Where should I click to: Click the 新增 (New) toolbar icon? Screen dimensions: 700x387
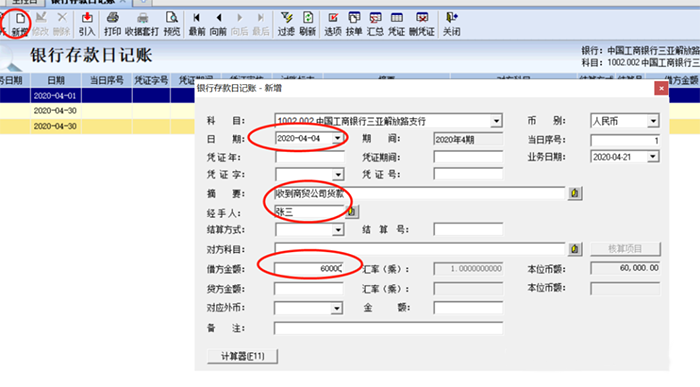[20, 24]
